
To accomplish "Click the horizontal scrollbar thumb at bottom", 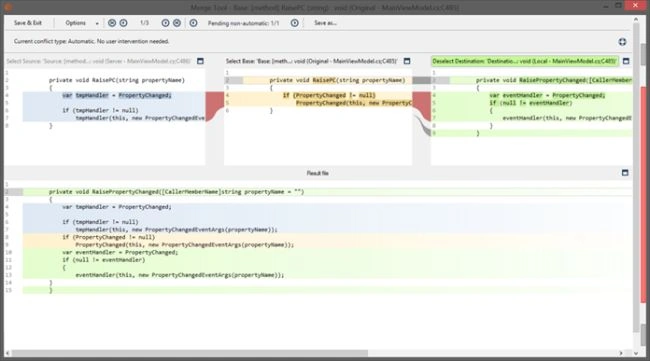I will pyautogui.click(x=189, y=353).
